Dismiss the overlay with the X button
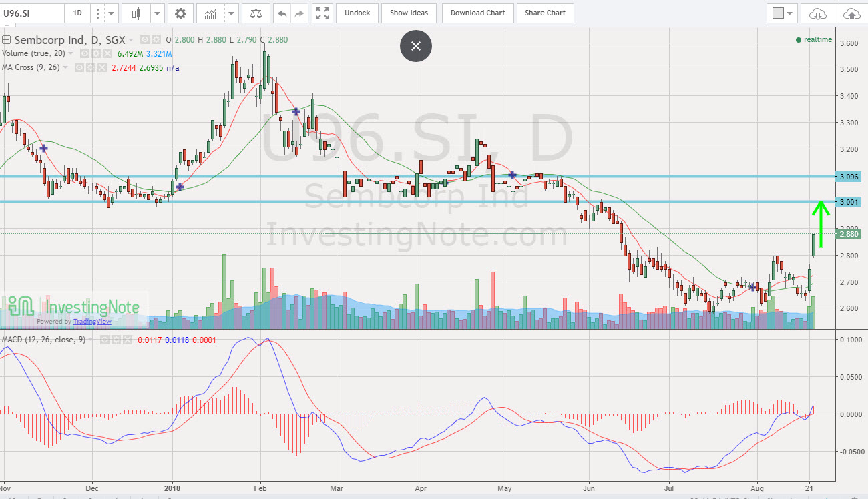The width and height of the screenshot is (868, 499). click(415, 46)
